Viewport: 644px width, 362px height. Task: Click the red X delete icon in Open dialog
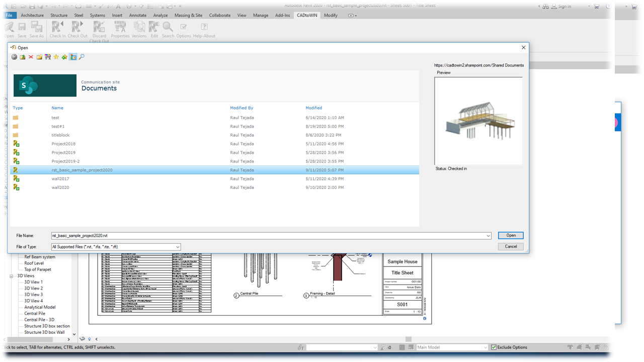31,57
